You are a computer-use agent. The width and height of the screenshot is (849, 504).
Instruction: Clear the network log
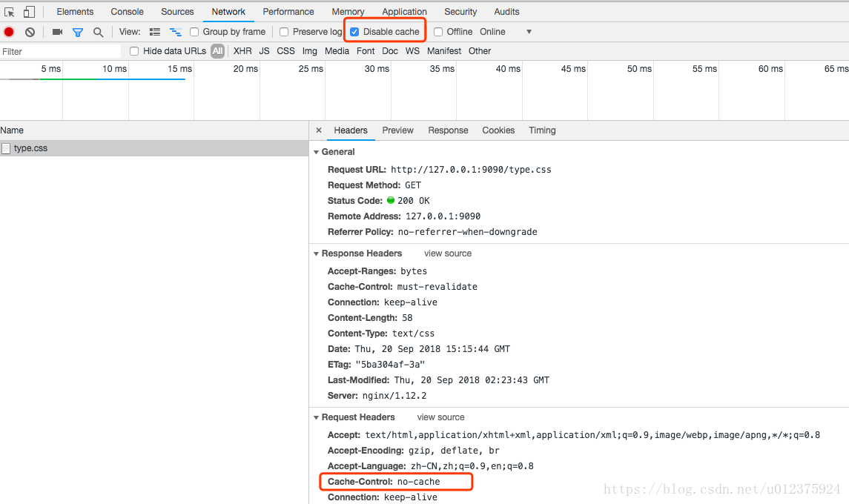tap(30, 32)
